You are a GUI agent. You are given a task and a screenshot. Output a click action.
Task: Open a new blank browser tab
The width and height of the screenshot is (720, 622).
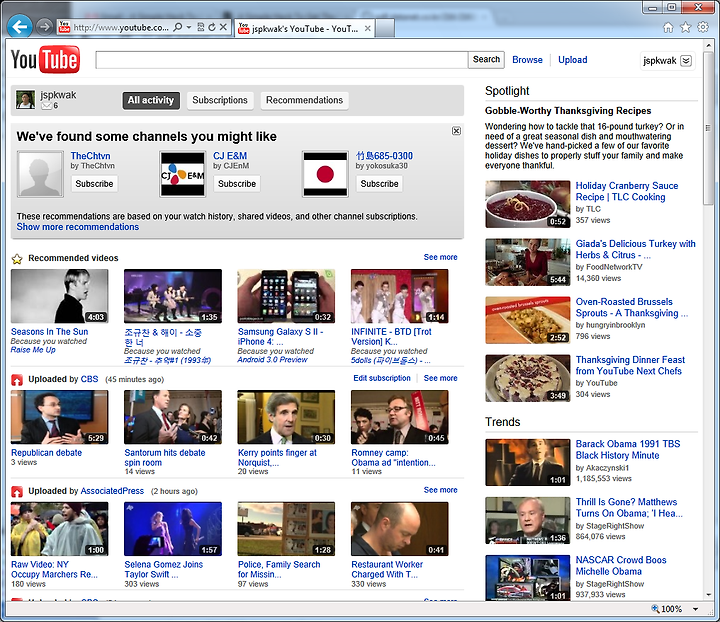pyautogui.click(x=385, y=28)
